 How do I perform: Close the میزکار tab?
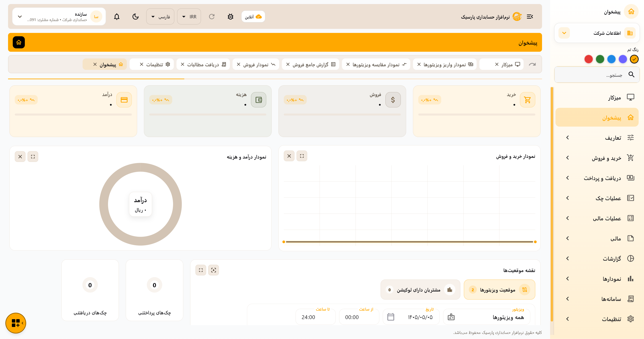(497, 64)
